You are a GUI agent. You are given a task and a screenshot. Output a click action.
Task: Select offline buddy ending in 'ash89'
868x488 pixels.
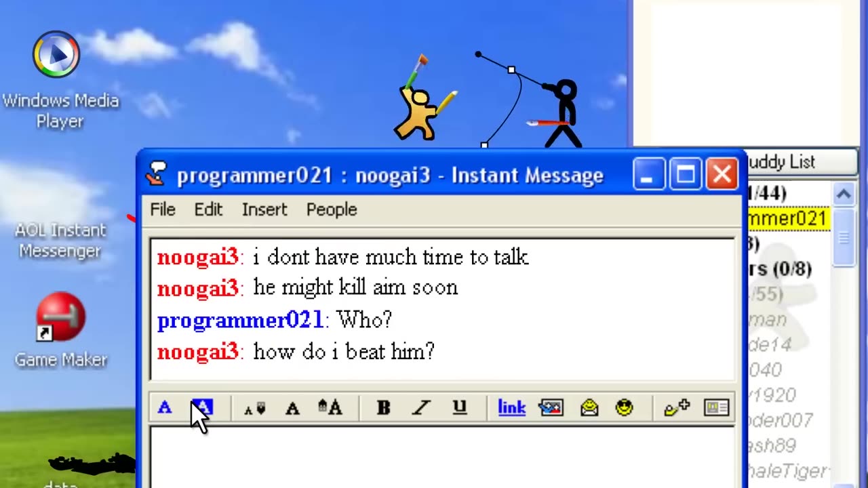click(772, 446)
